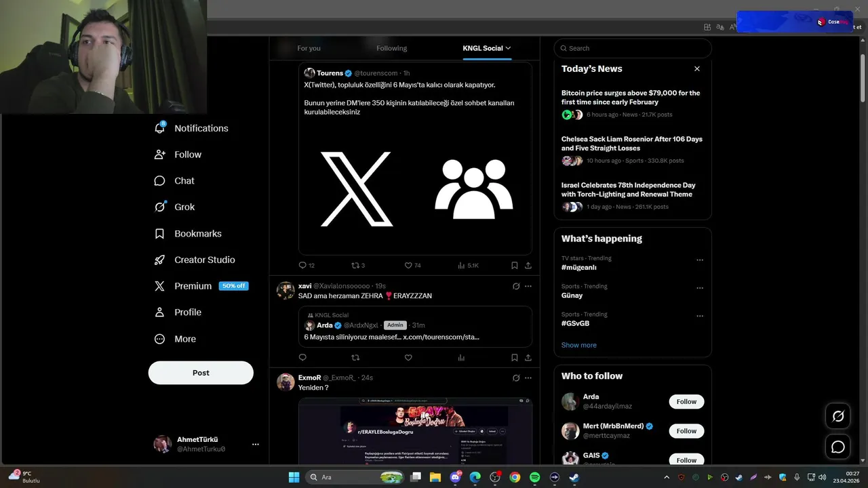Screen dimensions: 868x488
Task: Open the Follow page in sidebar
Action: (178, 155)
